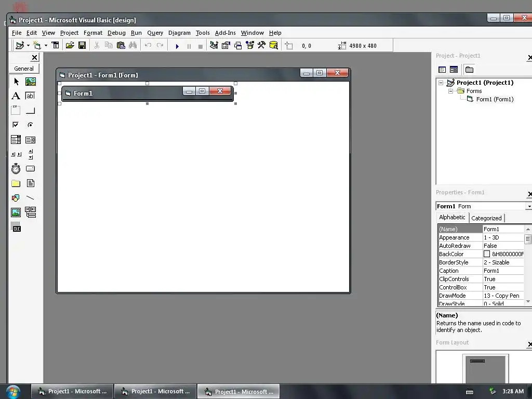Click Toggle Folders in Project panel
The image size is (532, 399).
click(x=469, y=70)
